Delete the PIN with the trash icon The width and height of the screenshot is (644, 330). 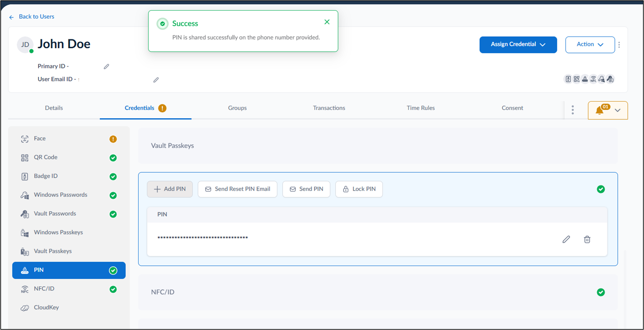coord(587,239)
